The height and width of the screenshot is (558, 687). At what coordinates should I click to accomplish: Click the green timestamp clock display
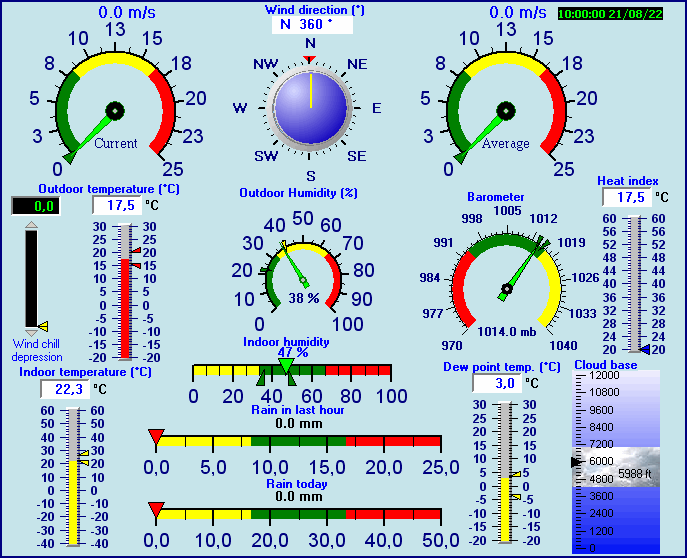tap(610, 14)
